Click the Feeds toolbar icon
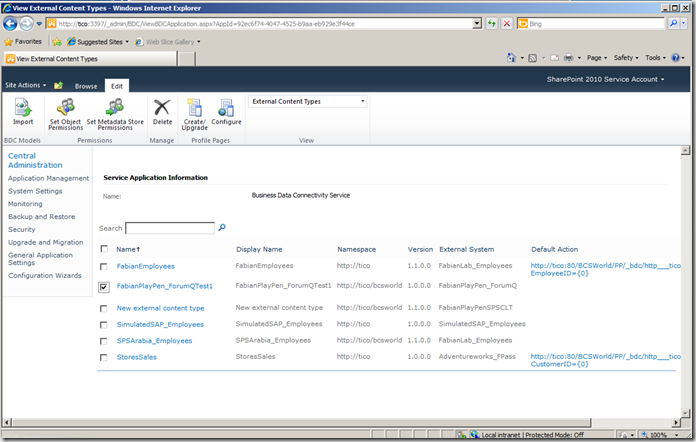The width and height of the screenshot is (696, 442). coord(533,58)
